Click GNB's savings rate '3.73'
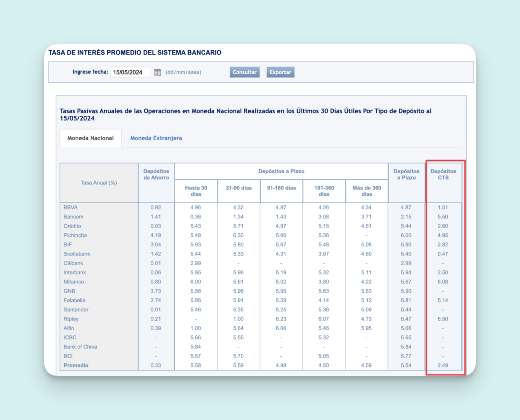 (x=156, y=291)
